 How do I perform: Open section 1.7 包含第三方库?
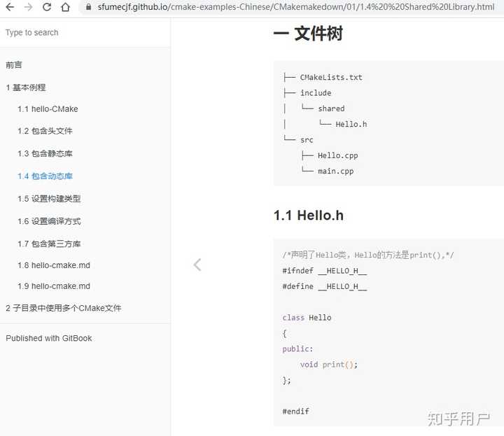click(49, 244)
